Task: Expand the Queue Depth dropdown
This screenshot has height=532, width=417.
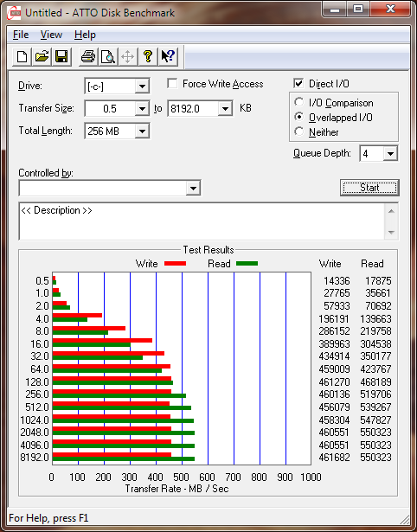Action: pyautogui.click(x=390, y=154)
